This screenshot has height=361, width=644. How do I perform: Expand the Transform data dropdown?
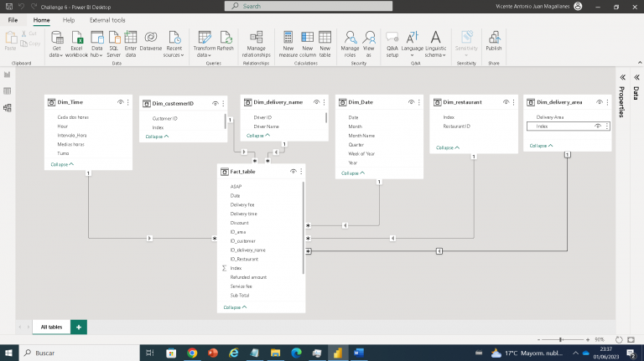[x=205, y=54]
